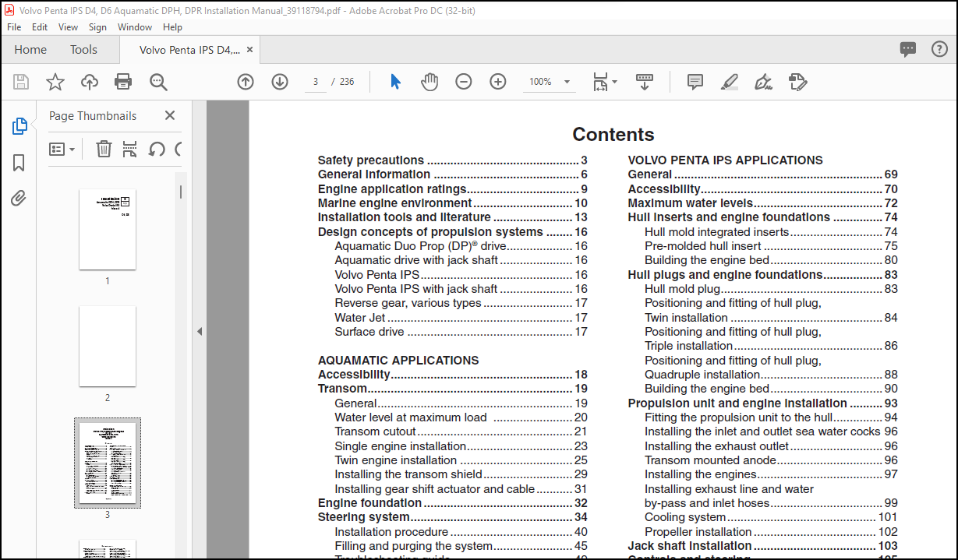This screenshot has height=560, width=958.
Task: Click the 'Transom cutout' contents entry
Action: (461, 431)
